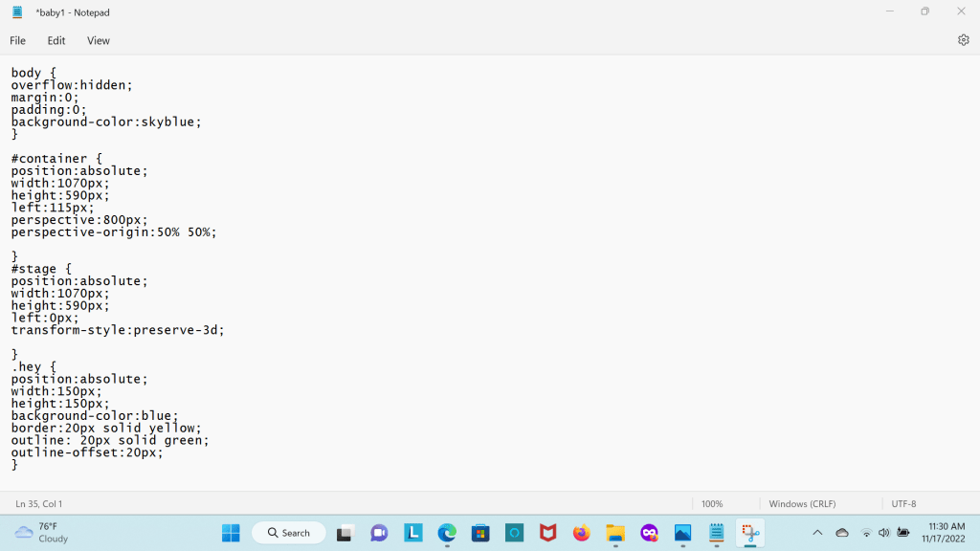Switch to Notepad taskbar icon
The image size is (980, 551).
pyautogui.click(x=716, y=533)
